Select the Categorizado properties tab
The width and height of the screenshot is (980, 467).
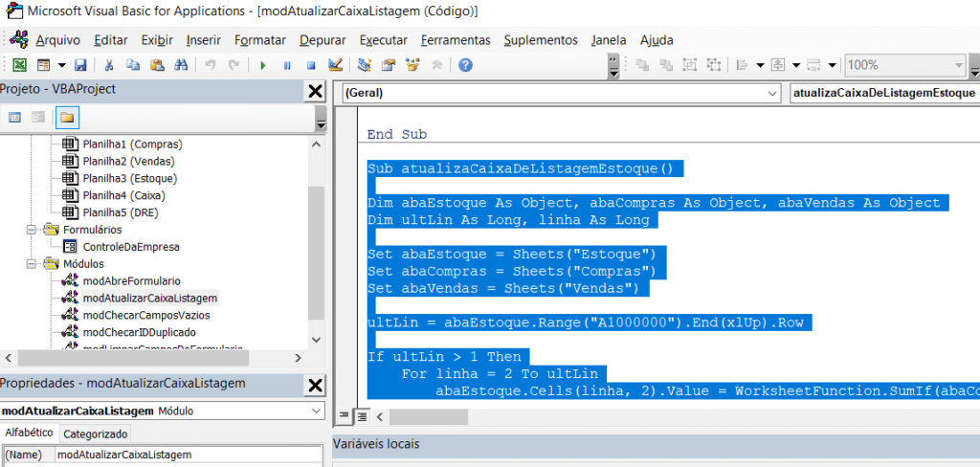pos(96,434)
